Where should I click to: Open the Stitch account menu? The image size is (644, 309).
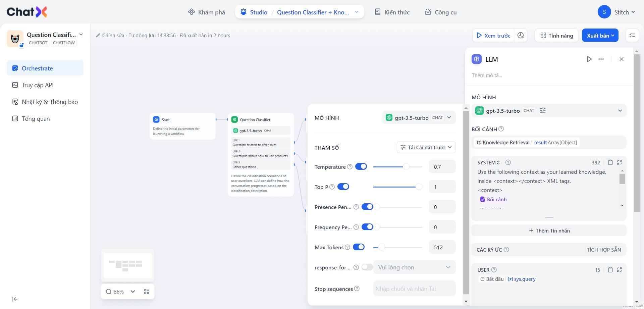click(x=616, y=12)
